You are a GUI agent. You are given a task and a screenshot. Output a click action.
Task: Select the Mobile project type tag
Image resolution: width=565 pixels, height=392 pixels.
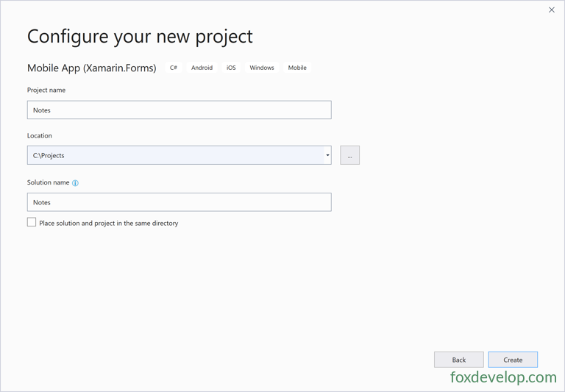(297, 68)
